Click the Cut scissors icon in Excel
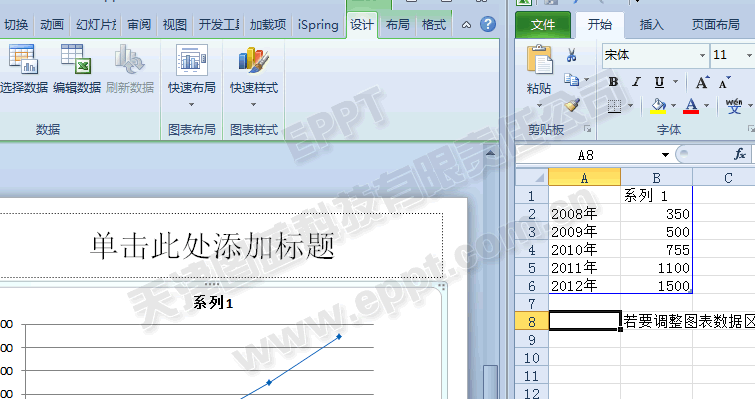The image size is (755, 399). coord(572,55)
